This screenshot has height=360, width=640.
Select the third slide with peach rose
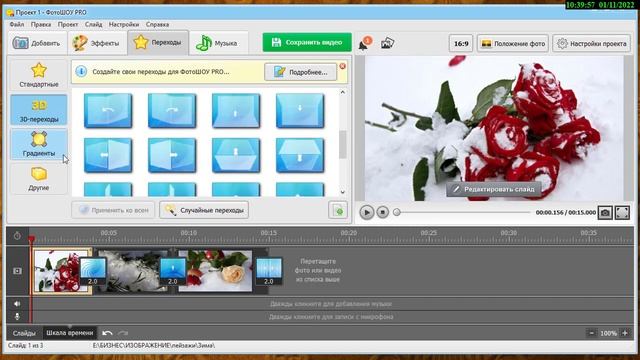(215, 271)
